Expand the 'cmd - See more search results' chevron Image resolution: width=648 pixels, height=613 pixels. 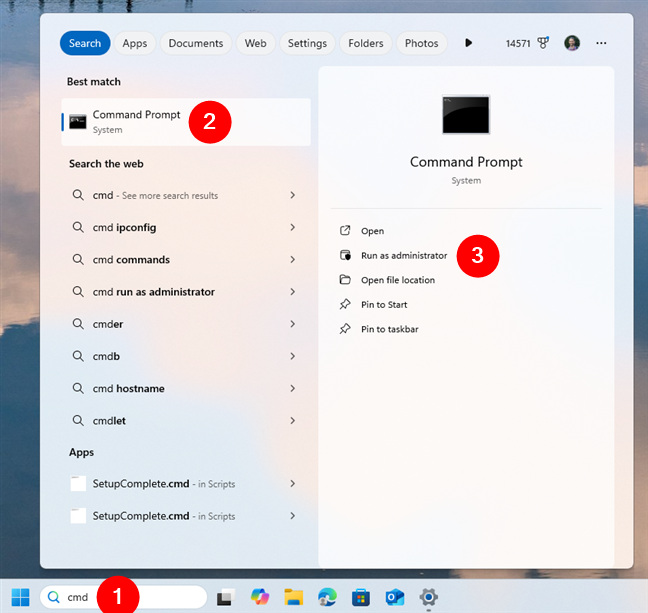293,195
